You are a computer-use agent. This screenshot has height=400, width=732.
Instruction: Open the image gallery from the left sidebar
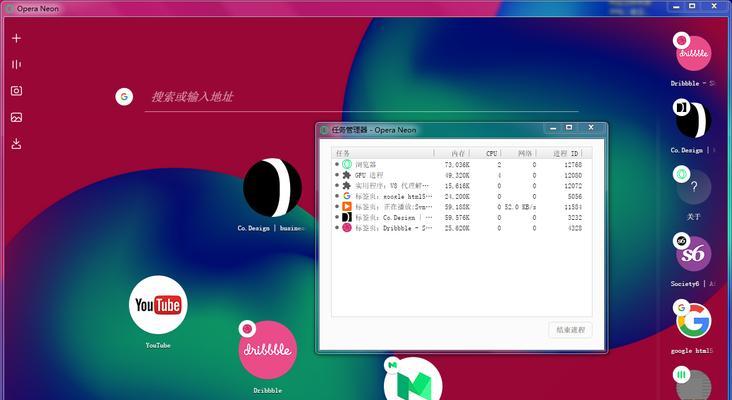click(16, 117)
